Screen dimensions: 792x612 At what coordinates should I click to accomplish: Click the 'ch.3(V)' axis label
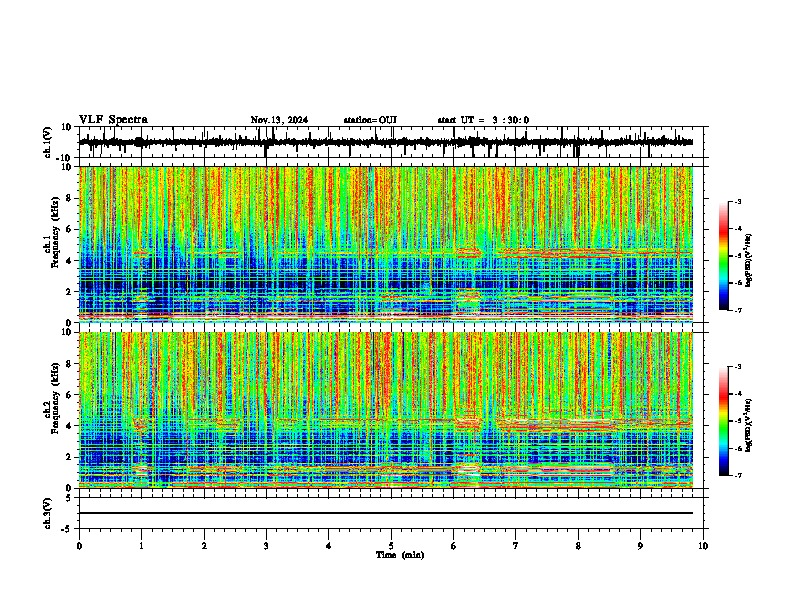click(47, 514)
